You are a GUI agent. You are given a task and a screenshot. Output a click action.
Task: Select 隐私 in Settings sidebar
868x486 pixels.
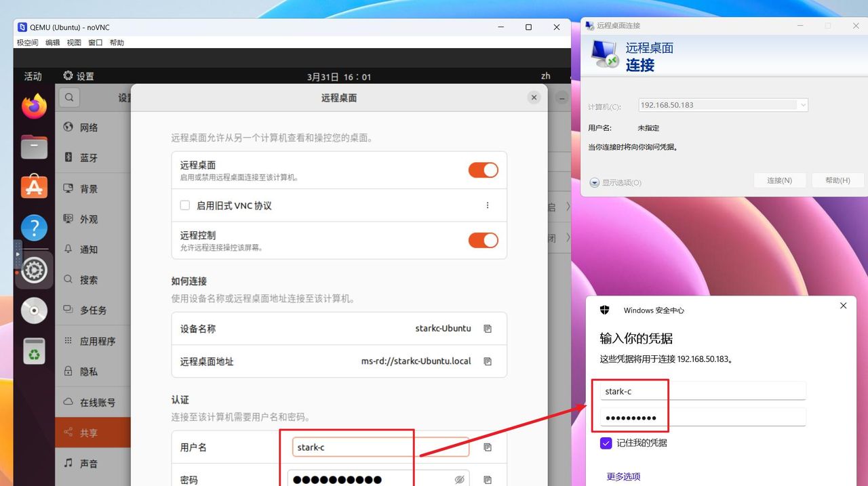pyautogui.click(x=93, y=371)
